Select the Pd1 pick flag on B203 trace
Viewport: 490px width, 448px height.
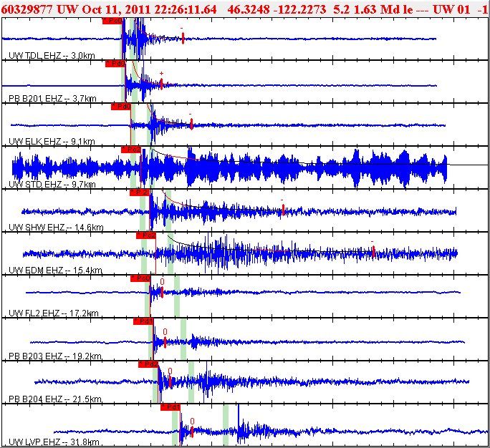click(143, 321)
